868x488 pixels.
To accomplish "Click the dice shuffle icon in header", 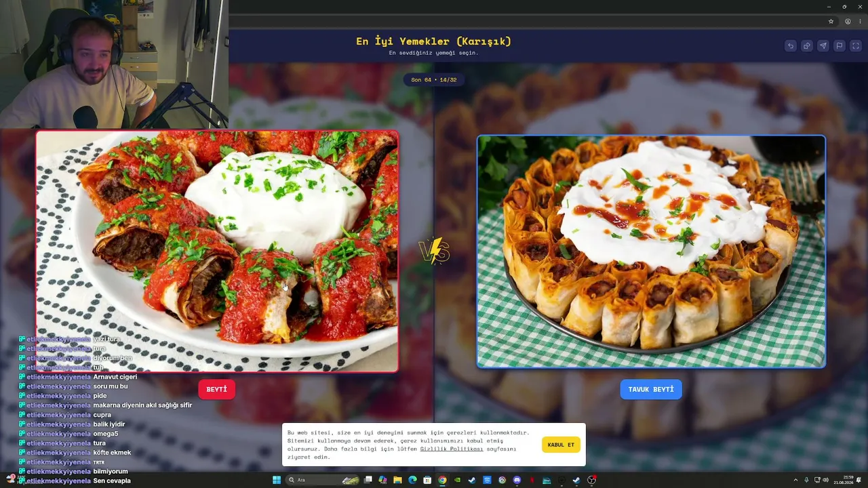I will (x=806, y=46).
